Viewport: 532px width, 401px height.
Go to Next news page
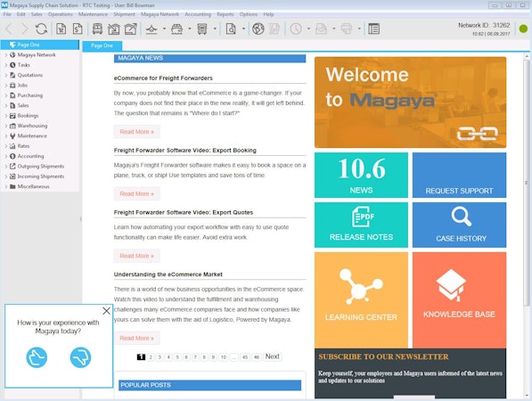coord(273,356)
